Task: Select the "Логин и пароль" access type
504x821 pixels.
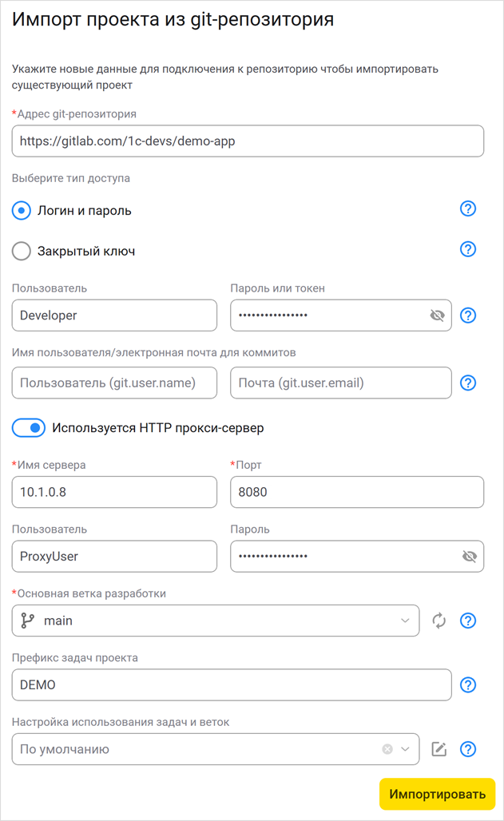Action: tap(22, 210)
